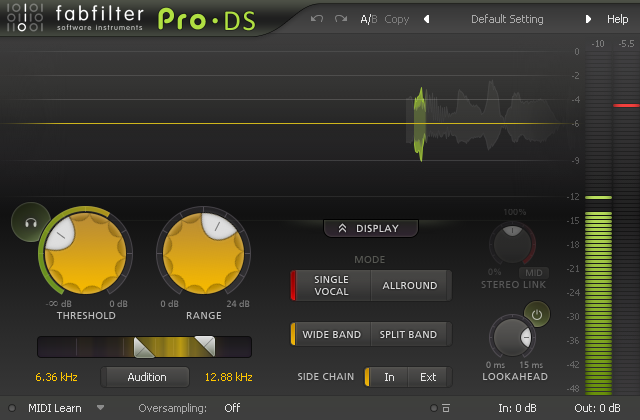Click the Pro-DS product logo
This screenshot has width=640, height=420.
(x=207, y=19)
